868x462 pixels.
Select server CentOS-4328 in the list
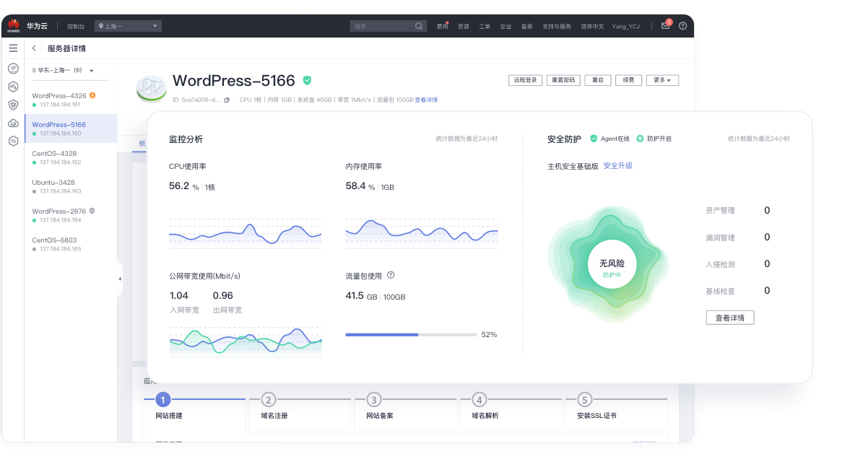point(71,157)
